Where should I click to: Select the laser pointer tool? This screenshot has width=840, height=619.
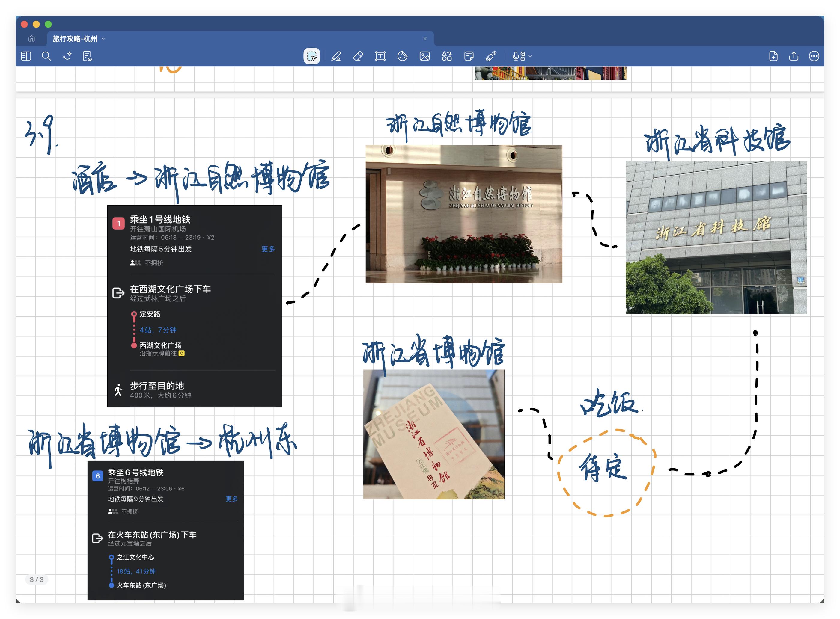pyautogui.click(x=491, y=56)
